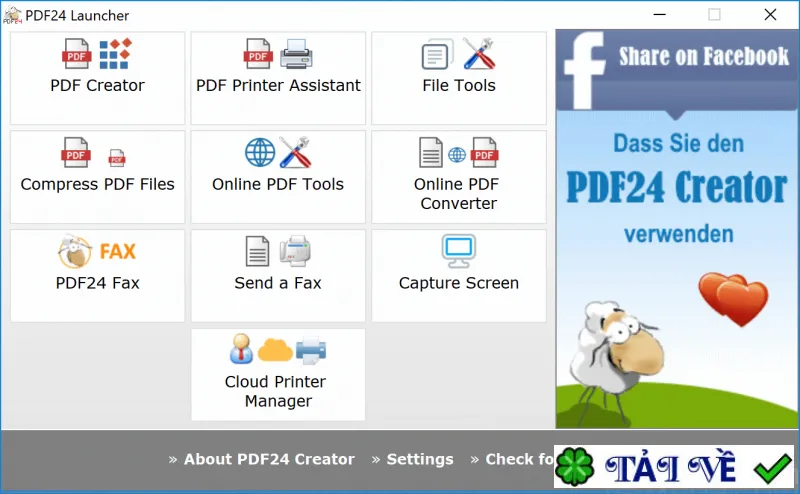This screenshot has width=800, height=494.
Task: Open the Cloud Printer Manager label
Action: pos(276,391)
